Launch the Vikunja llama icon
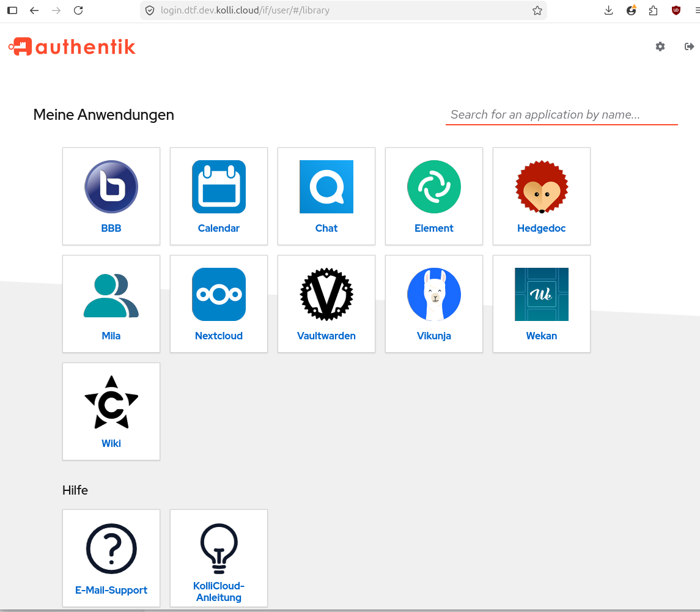Screen dimensions: 700x612 [434, 294]
